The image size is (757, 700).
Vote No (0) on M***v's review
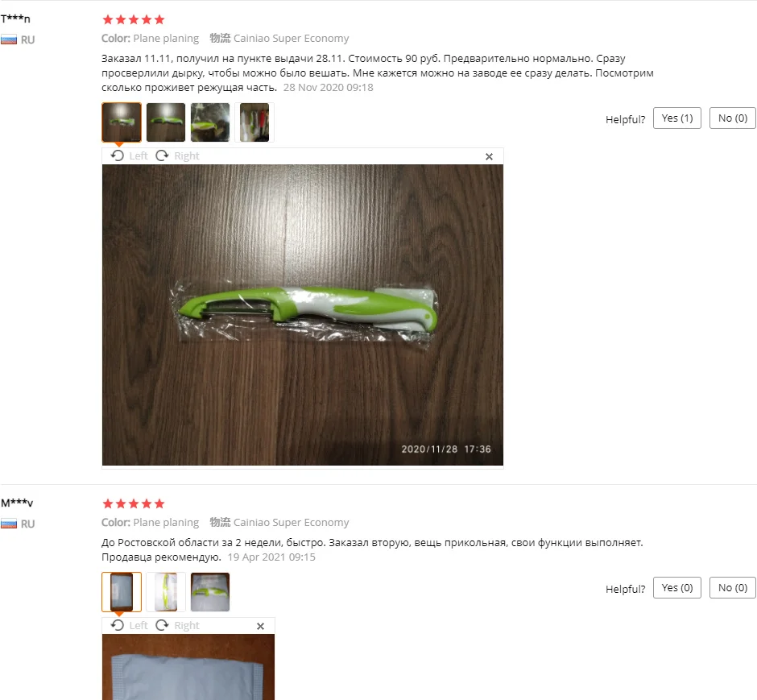click(732, 587)
